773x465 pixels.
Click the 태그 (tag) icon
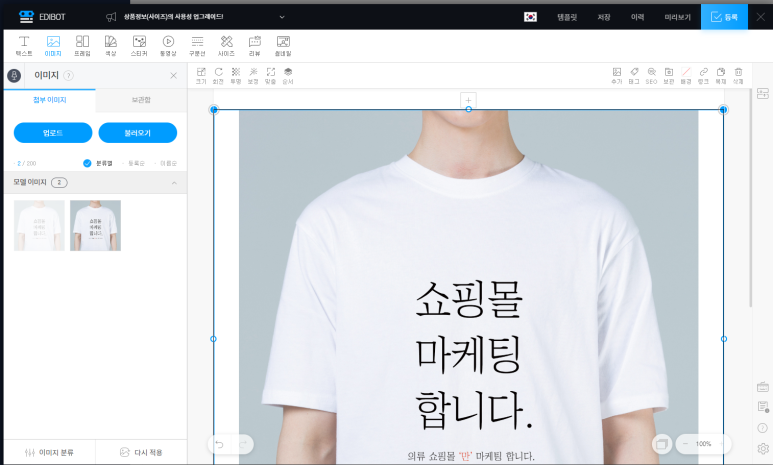coord(634,76)
